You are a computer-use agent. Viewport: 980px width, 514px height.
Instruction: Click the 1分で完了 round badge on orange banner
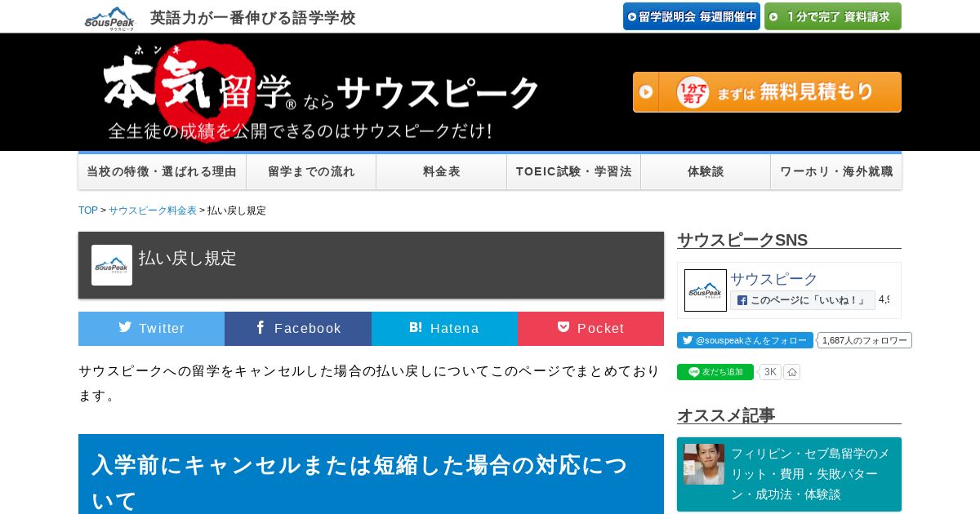pyautogui.click(x=693, y=92)
